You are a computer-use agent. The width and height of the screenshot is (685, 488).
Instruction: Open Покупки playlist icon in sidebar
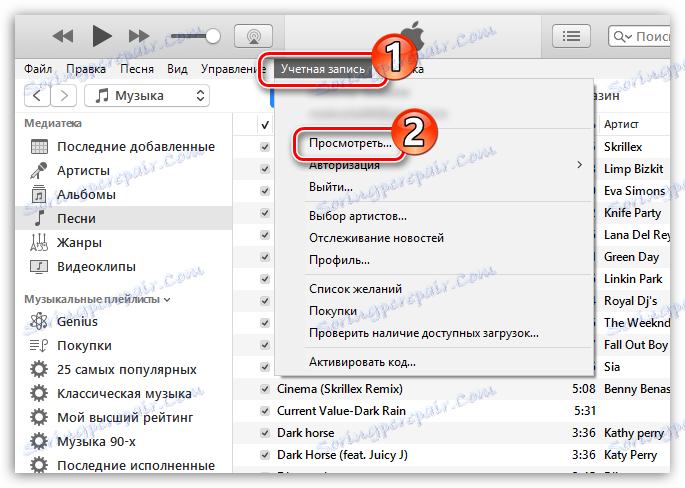pyautogui.click(x=39, y=346)
